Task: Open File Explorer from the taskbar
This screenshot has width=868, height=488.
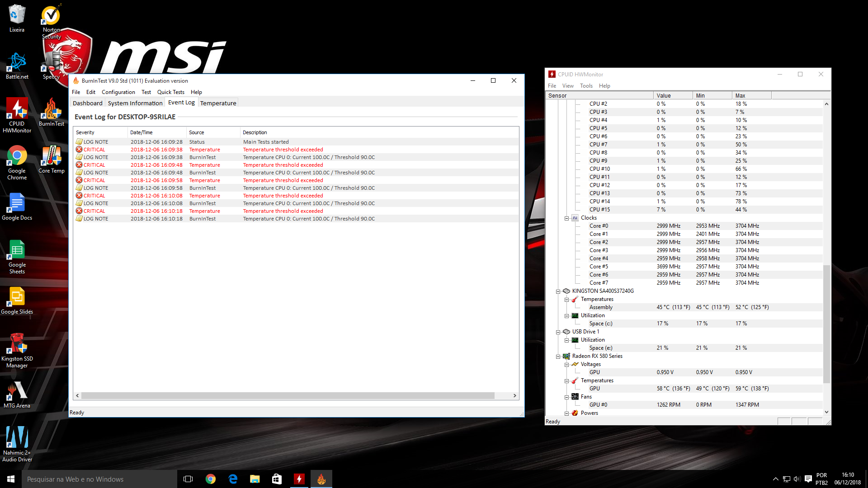Action: coord(255,479)
